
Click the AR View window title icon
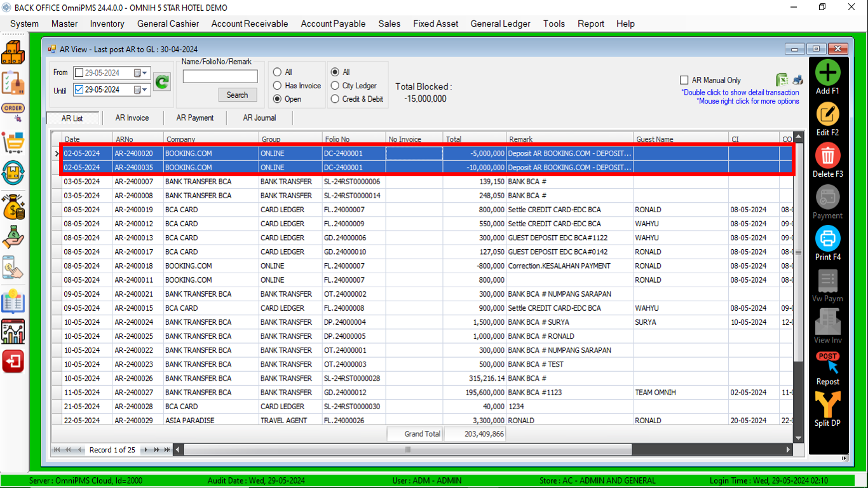click(x=52, y=49)
